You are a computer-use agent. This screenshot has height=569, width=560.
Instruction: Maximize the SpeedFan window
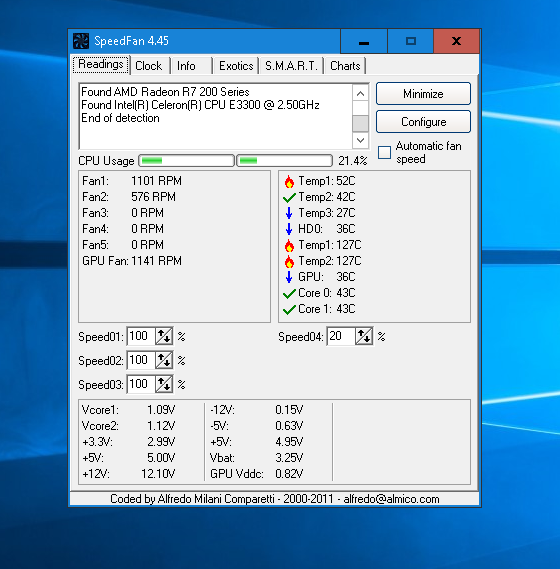[410, 41]
